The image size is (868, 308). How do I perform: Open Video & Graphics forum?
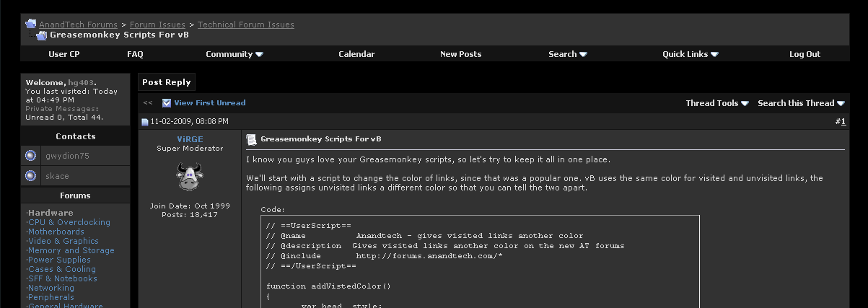coord(63,241)
